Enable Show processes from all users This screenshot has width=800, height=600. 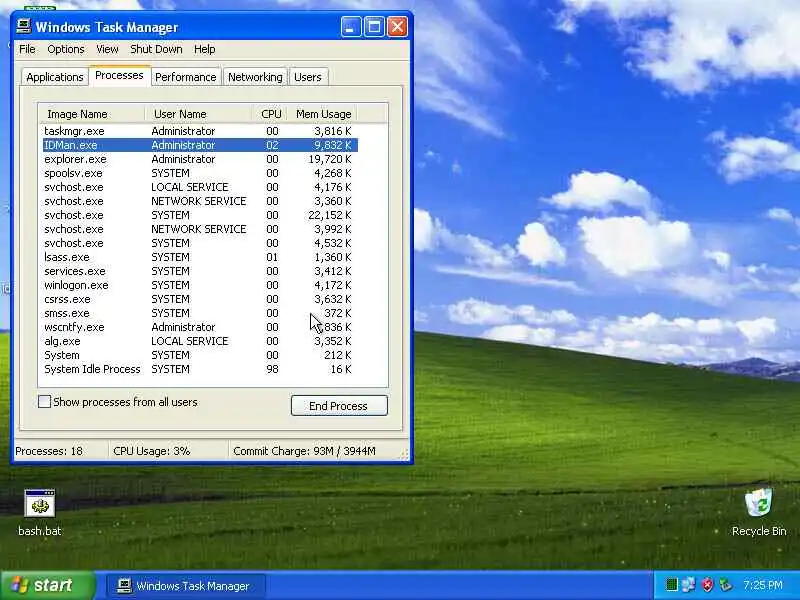44,402
